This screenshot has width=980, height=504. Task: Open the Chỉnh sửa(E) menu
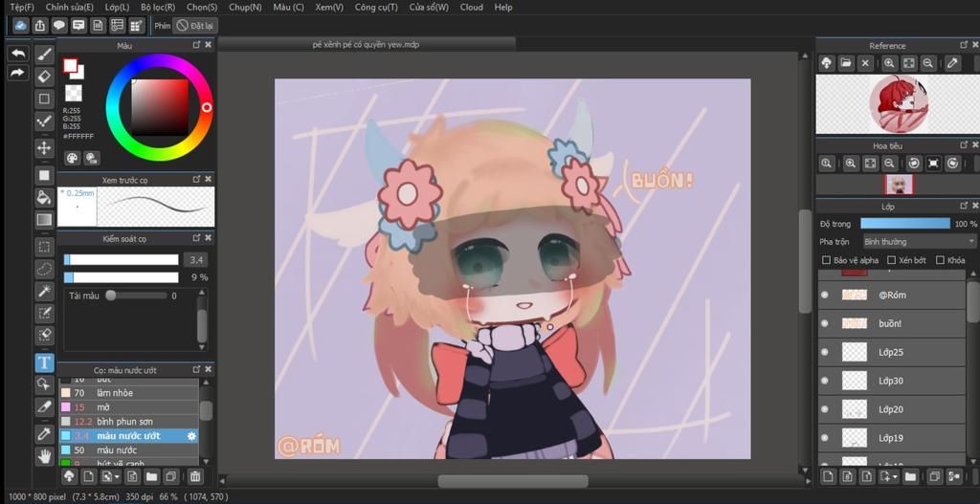click(69, 8)
